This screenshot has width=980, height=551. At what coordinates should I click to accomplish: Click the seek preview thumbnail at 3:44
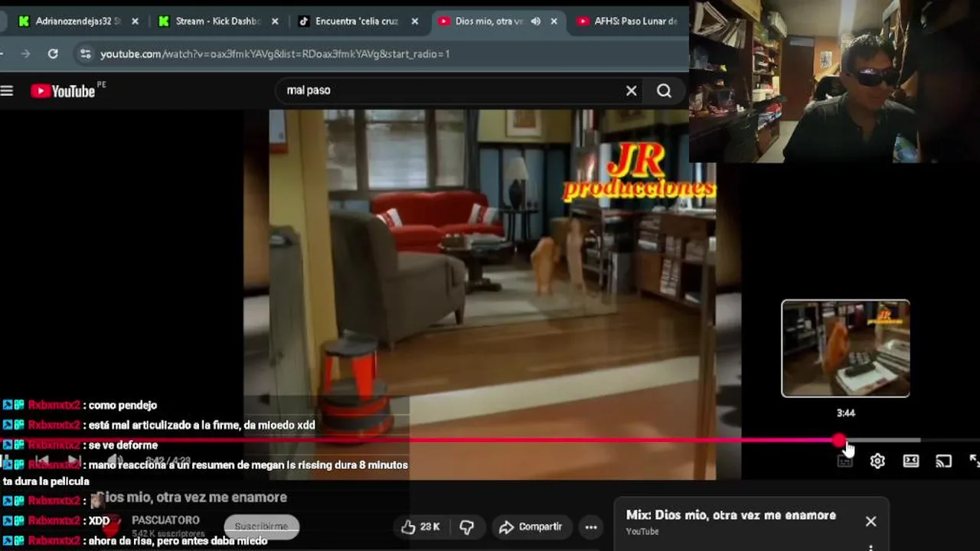click(x=845, y=348)
